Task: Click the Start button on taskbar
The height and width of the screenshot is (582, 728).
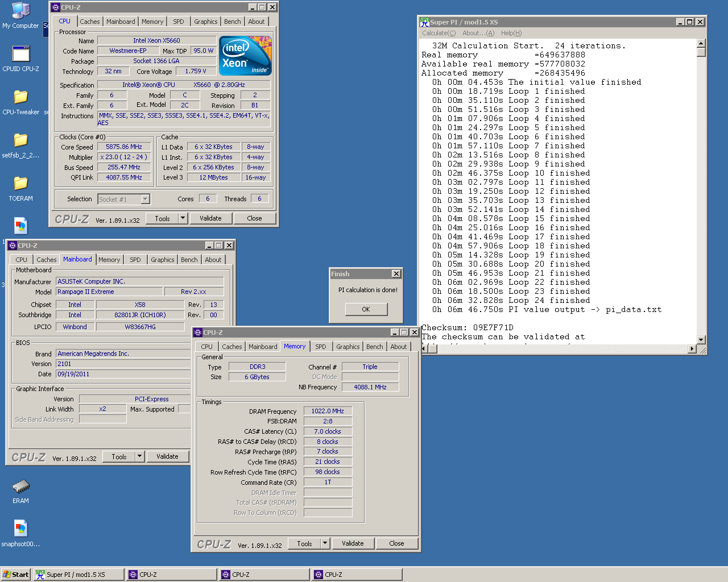Action: (x=15, y=575)
